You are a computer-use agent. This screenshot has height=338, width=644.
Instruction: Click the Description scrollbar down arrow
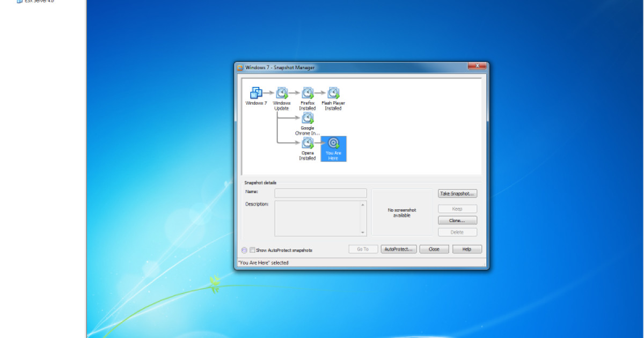(363, 233)
